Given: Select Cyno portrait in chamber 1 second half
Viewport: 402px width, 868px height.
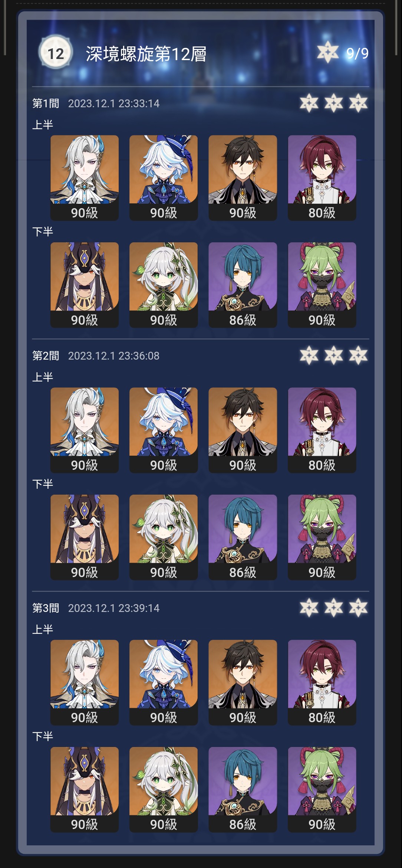Looking at the screenshot, I should pyautogui.click(x=85, y=285).
